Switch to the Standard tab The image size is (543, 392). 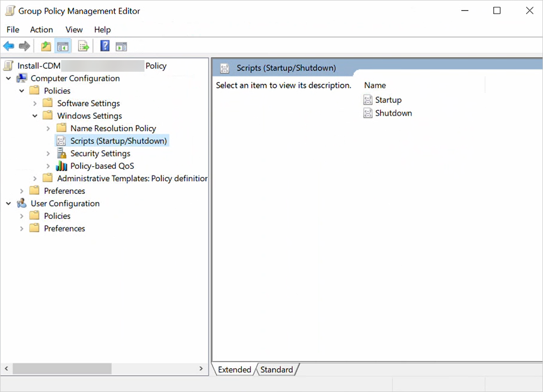point(276,370)
